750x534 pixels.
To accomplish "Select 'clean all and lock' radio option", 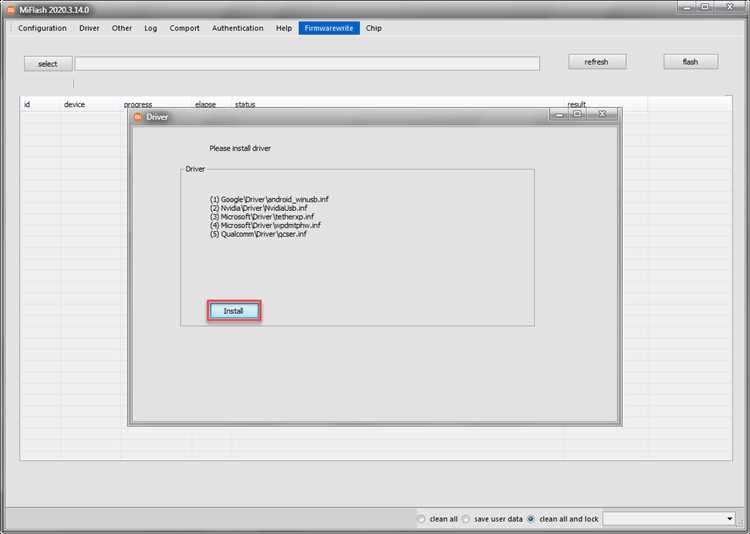I will point(531,519).
